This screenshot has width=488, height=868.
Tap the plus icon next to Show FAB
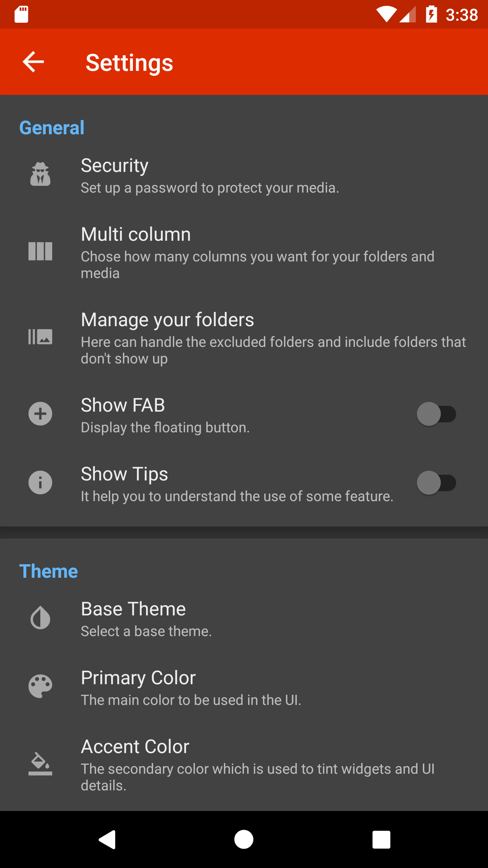tap(40, 414)
